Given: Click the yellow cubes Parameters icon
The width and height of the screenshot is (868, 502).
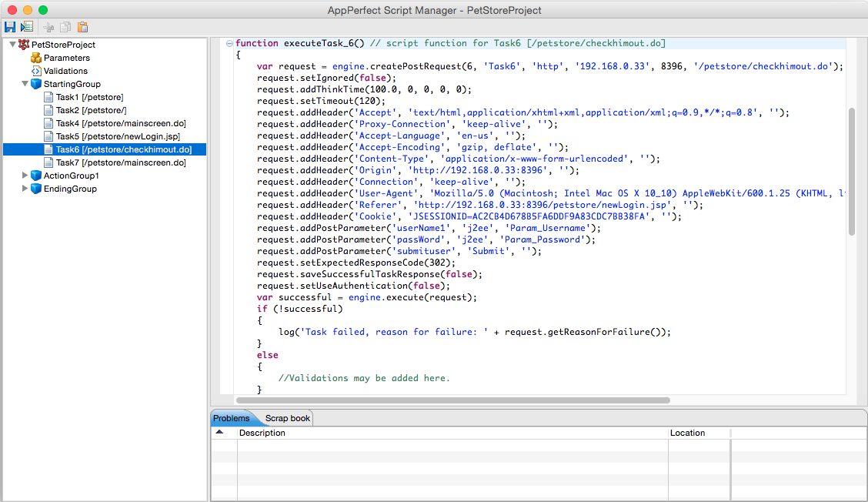Looking at the screenshot, I should pyautogui.click(x=36, y=58).
